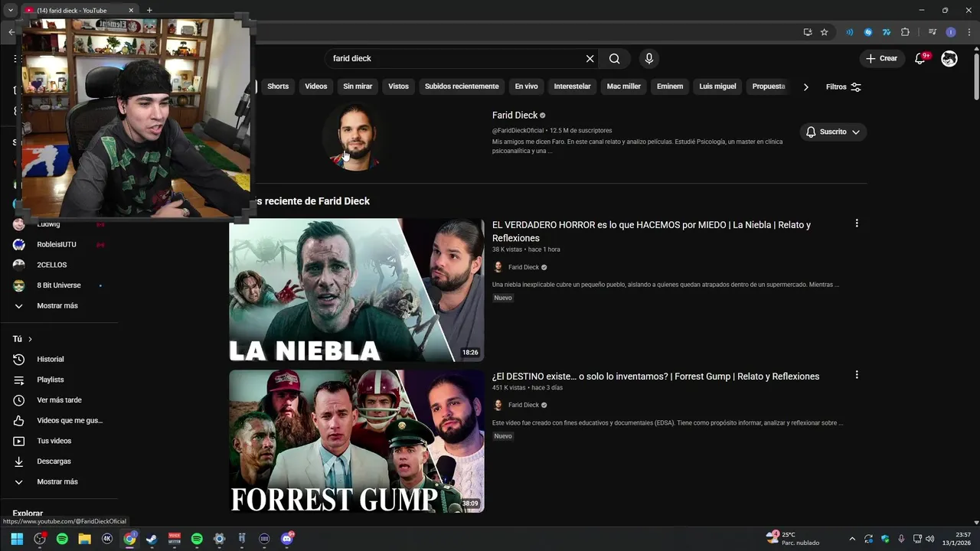Open the Forrest Gump video title
Screen dimensions: 980x551
point(655,376)
